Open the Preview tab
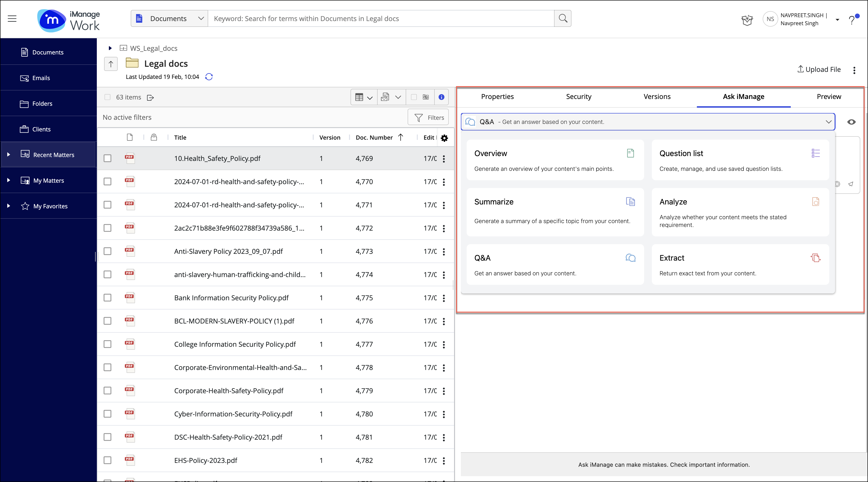Screen dimensions: 868x482 tap(829, 97)
